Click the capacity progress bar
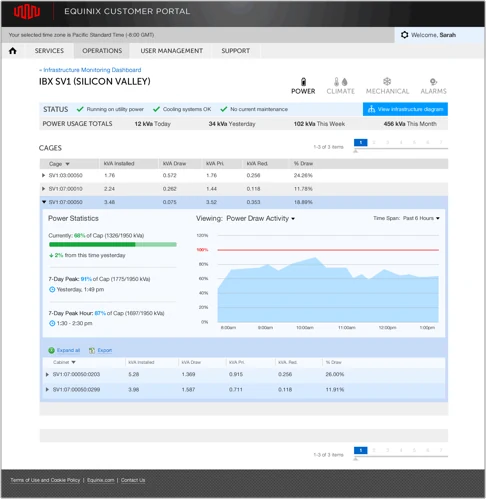 (113, 245)
